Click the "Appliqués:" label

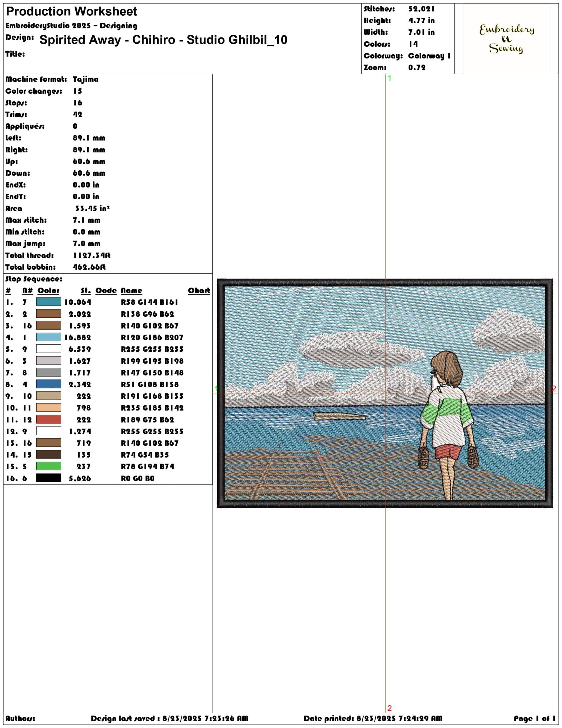pos(25,126)
